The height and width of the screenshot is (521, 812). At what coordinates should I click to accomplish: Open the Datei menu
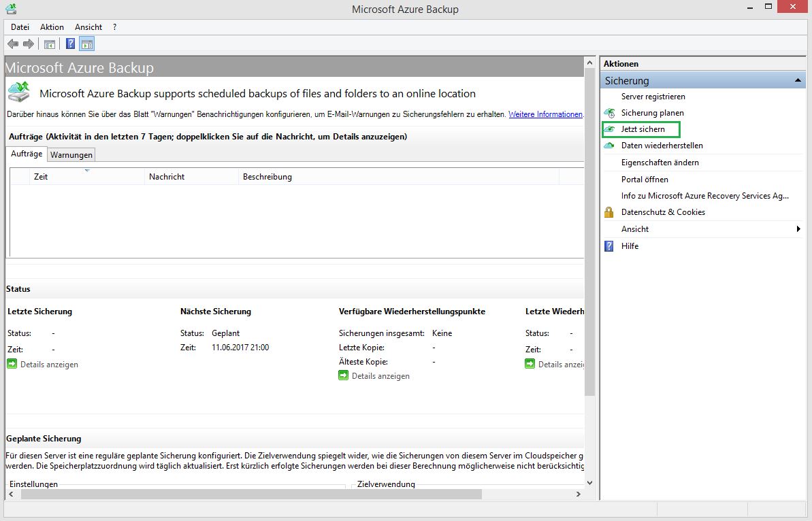pos(20,27)
